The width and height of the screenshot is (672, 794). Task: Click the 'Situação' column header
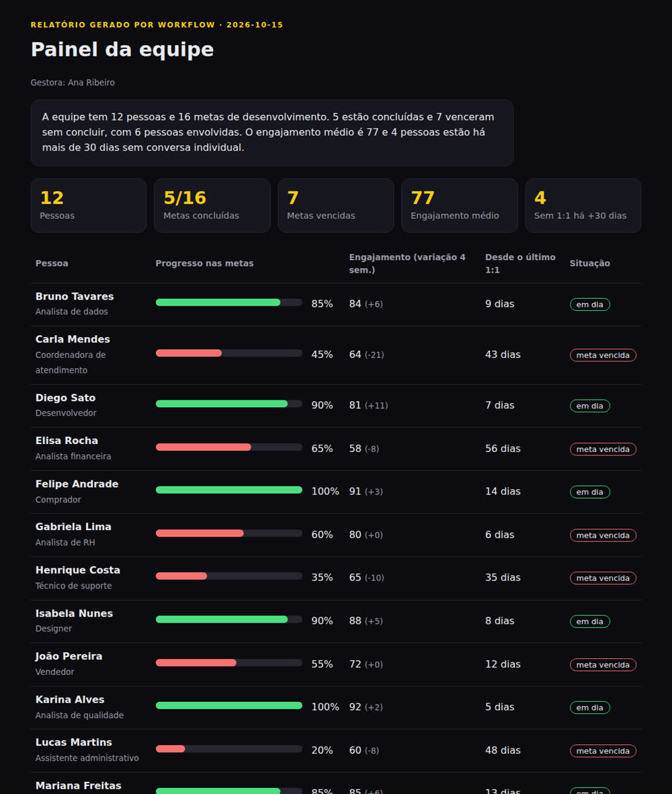[590, 263]
